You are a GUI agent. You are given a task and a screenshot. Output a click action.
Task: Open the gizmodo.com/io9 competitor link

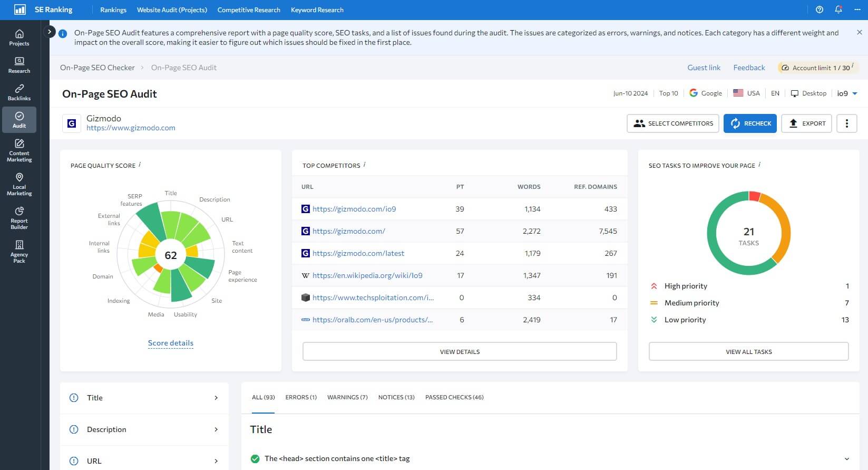(x=354, y=209)
